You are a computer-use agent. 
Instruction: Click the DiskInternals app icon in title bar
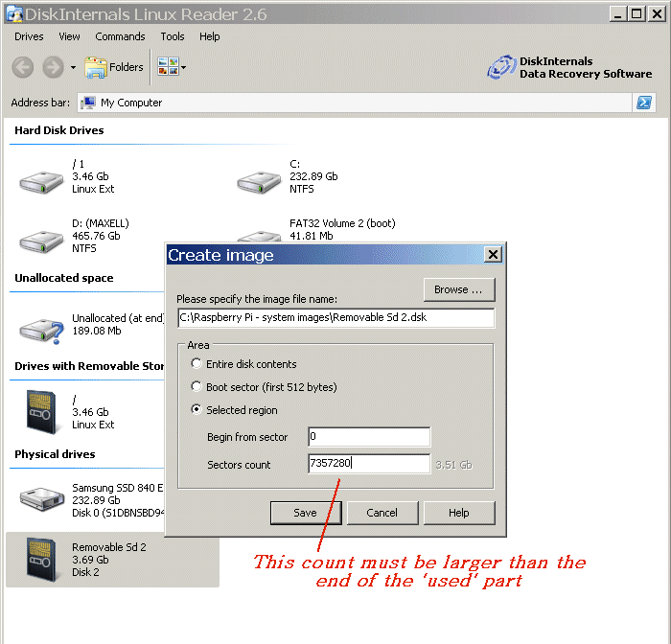(14, 14)
